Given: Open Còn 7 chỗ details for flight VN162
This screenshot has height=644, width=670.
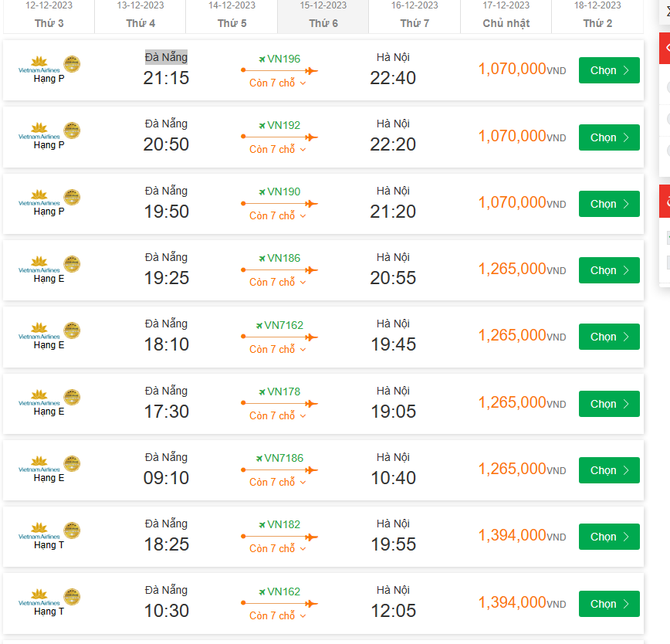Looking at the screenshot, I should (278, 615).
